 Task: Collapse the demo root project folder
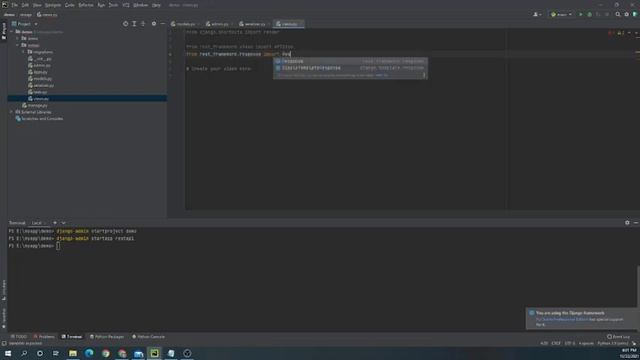coord(12,32)
